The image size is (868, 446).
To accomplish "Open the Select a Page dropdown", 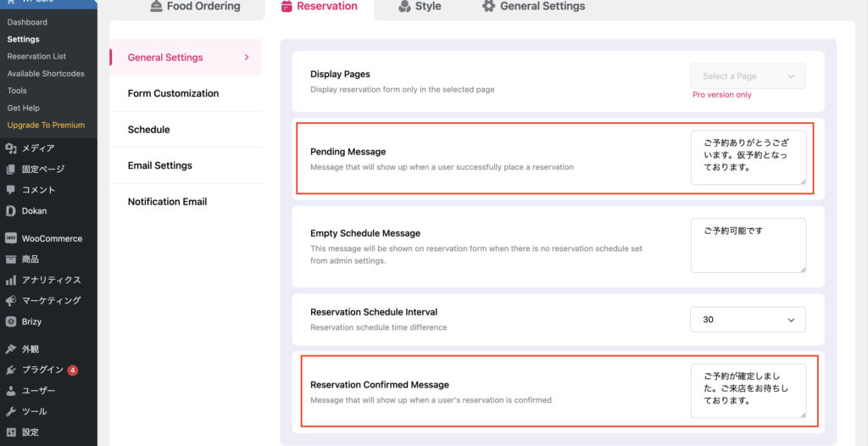I will pyautogui.click(x=748, y=76).
